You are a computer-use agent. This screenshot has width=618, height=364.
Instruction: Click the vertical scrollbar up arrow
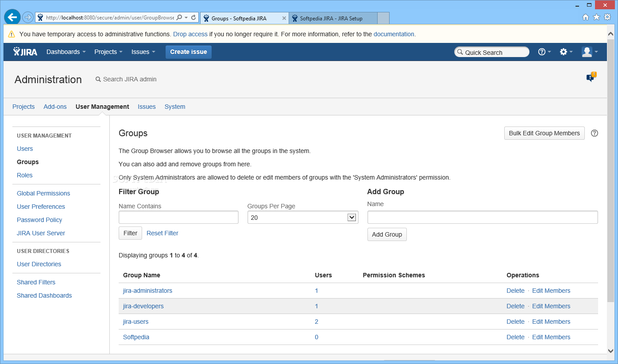coord(611,34)
